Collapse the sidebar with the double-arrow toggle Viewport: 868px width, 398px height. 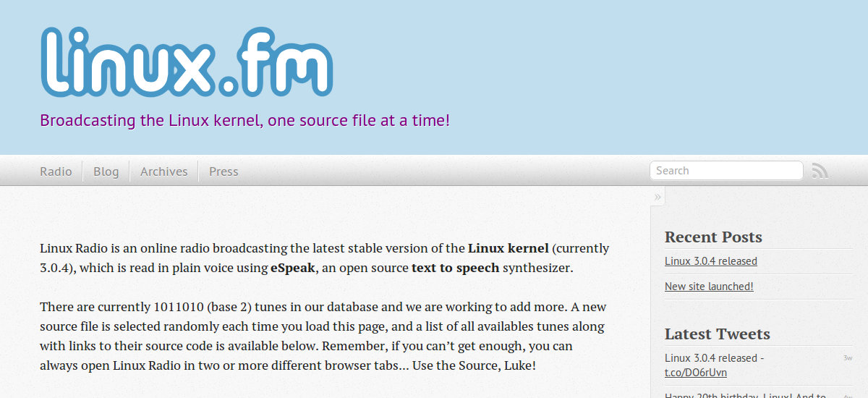[658, 196]
